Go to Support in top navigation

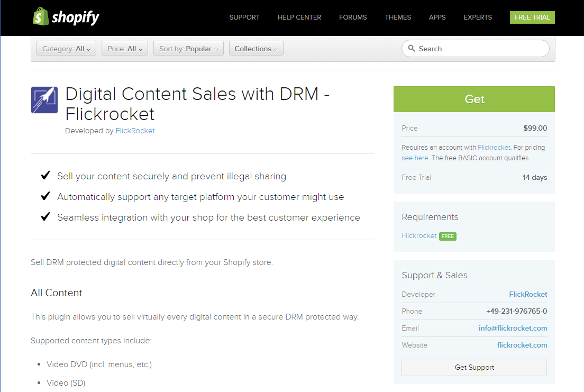click(x=244, y=17)
